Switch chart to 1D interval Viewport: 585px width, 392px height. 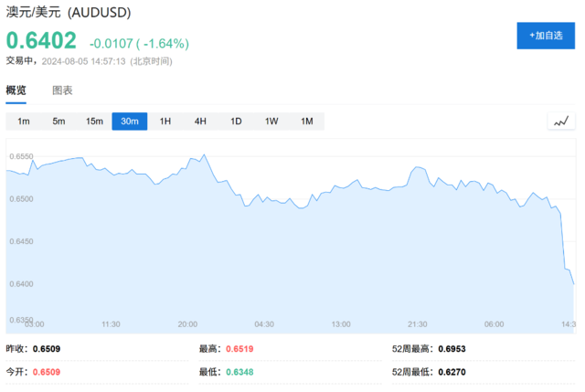point(236,122)
